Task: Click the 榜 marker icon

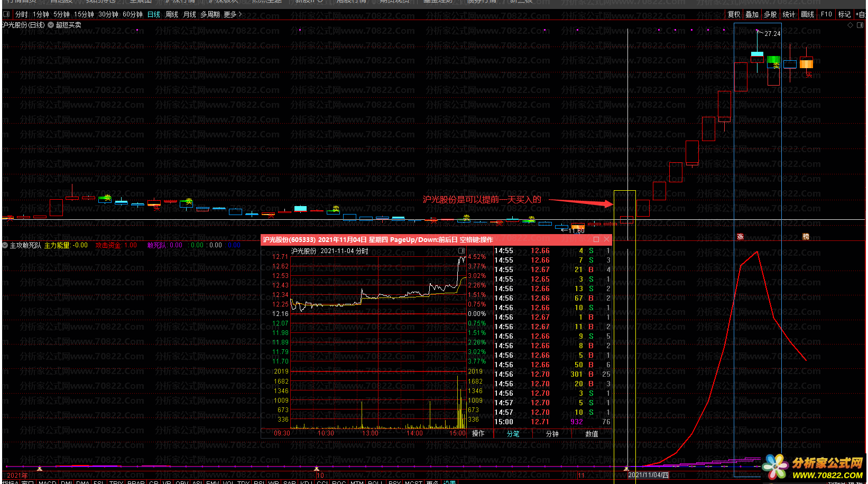Action: (x=806, y=236)
